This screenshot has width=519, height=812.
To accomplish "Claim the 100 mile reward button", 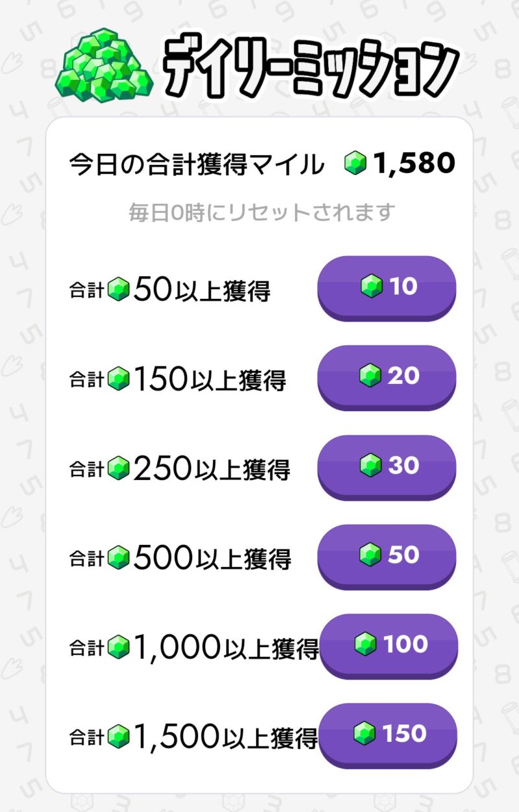I will [389, 645].
